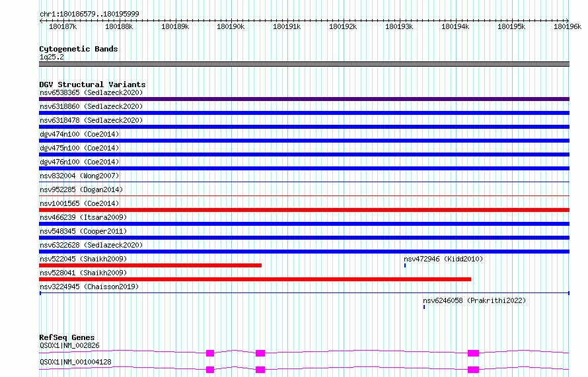The height and width of the screenshot is (377, 588).
Task: Open variant nsv952285 (Dogan2014) label
Action: pos(81,189)
